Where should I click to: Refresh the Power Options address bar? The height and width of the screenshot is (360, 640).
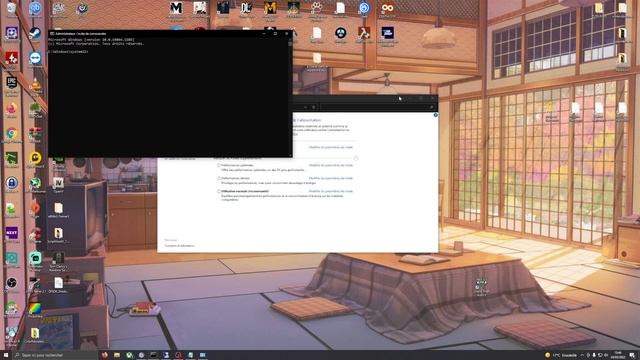point(314,107)
